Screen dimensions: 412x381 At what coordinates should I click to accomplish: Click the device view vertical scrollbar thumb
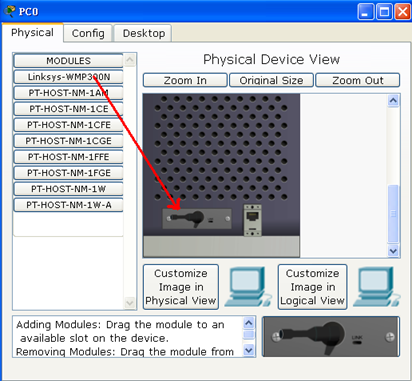coord(393,214)
